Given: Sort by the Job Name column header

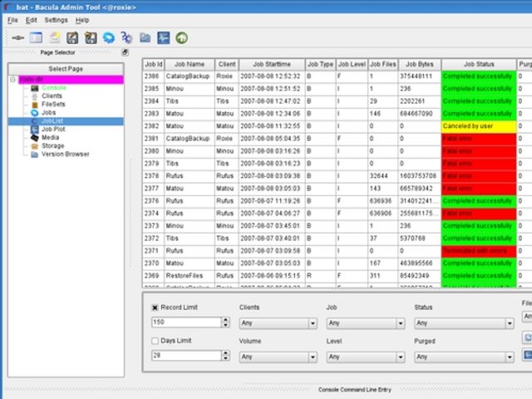Looking at the screenshot, I should click(190, 64).
